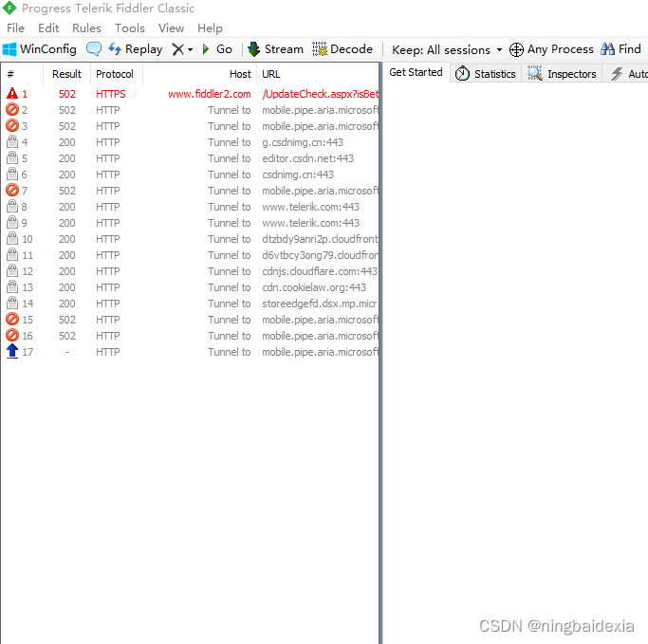Open the Help menu
Image resolution: width=648 pixels, height=644 pixels.
pyautogui.click(x=210, y=28)
